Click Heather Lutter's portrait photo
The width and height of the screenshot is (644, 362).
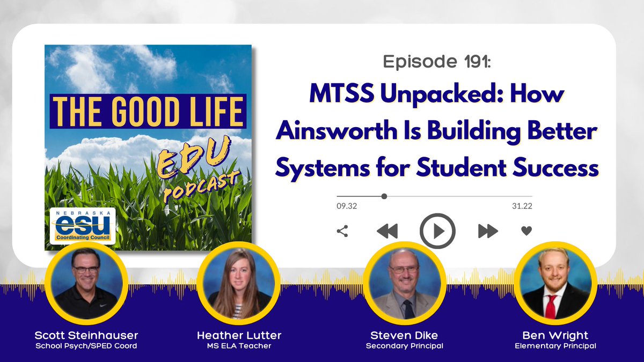tap(239, 282)
